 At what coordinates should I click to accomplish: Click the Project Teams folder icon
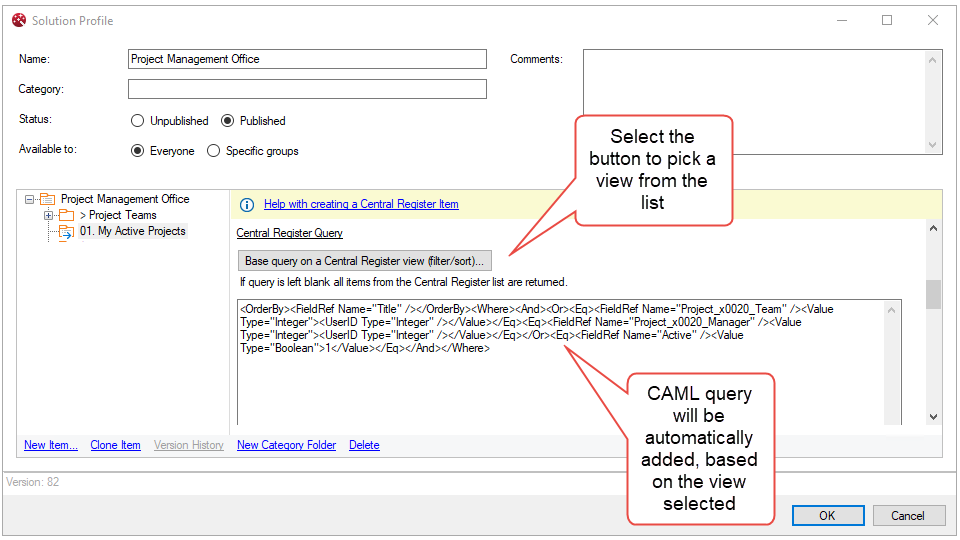click(x=66, y=216)
